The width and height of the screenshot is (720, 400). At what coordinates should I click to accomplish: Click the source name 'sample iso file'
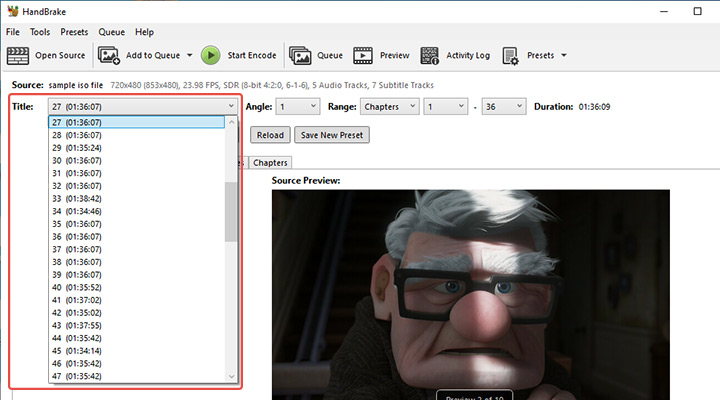click(76, 85)
